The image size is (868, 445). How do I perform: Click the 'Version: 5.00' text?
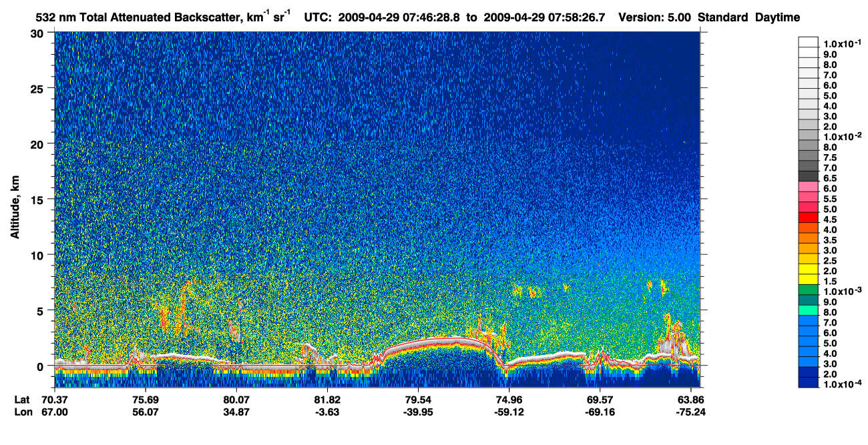pyautogui.click(x=656, y=18)
